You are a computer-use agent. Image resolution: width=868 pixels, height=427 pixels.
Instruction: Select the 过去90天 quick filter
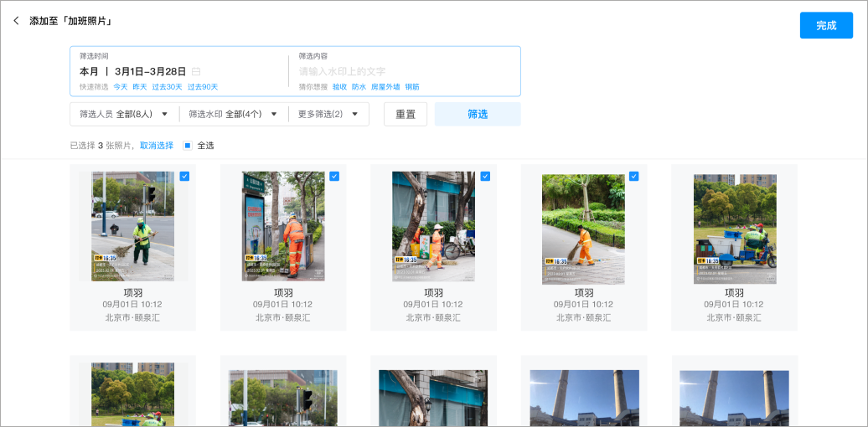203,87
